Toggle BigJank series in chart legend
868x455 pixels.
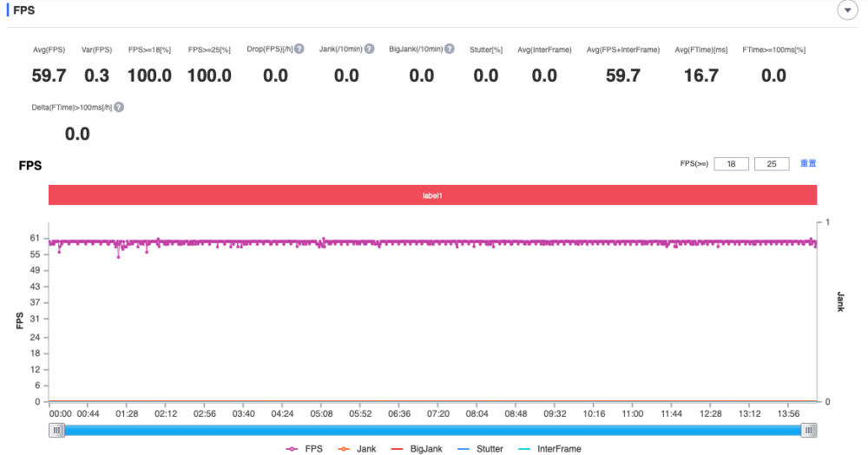tap(417, 449)
